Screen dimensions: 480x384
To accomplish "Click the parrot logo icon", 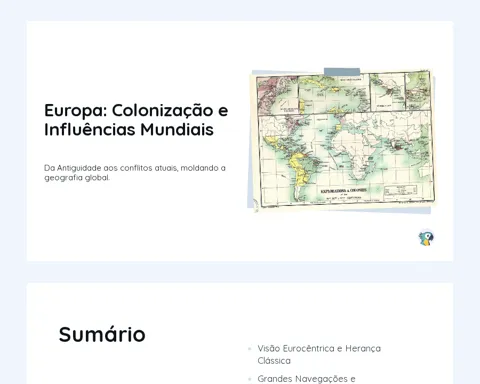I will [426, 238].
